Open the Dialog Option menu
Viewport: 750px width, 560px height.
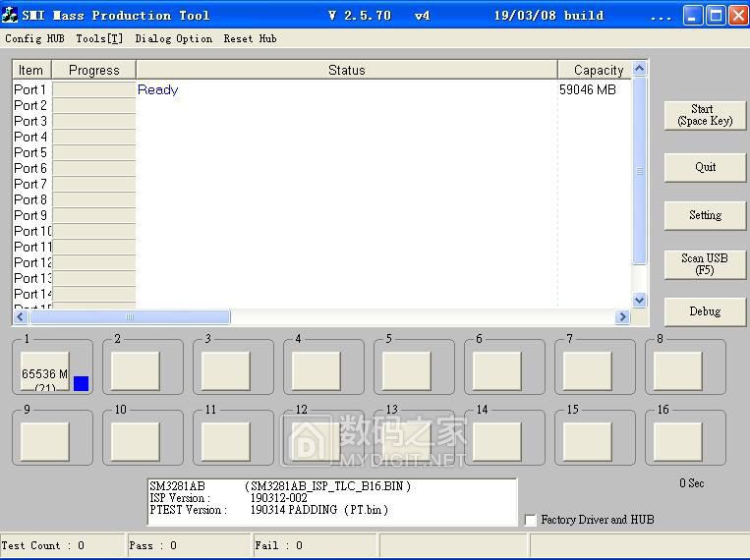(174, 38)
